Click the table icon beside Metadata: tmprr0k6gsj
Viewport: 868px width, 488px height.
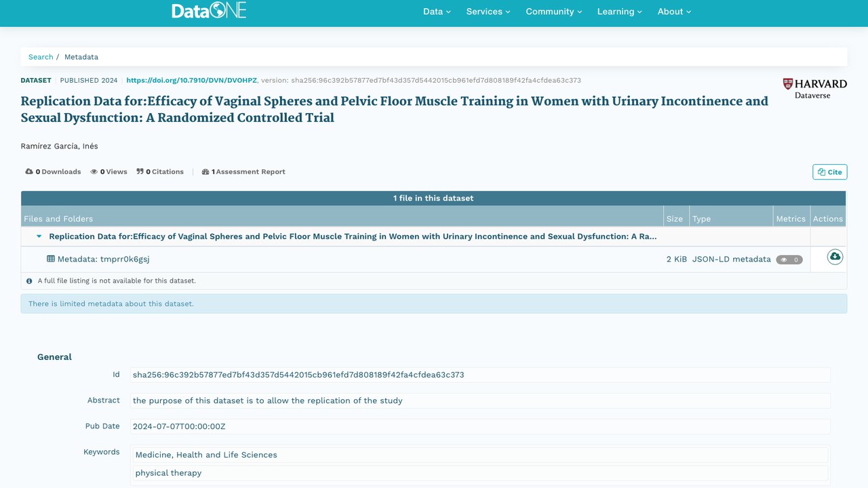(51, 259)
